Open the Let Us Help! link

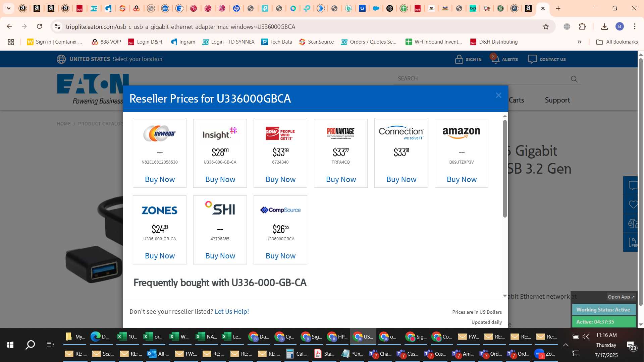[232, 312]
